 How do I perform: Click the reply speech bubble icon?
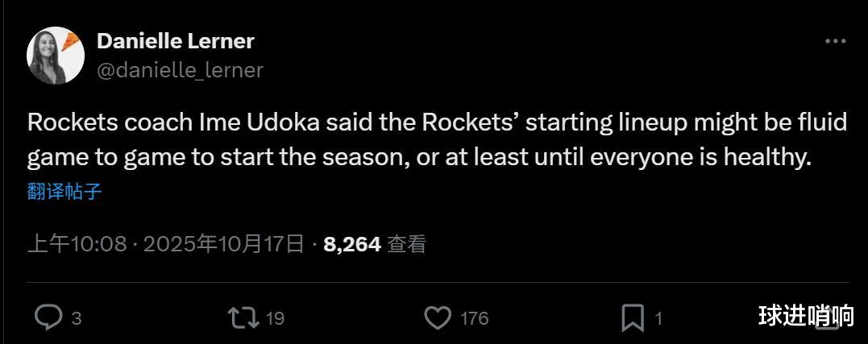click(x=48, y=317)
